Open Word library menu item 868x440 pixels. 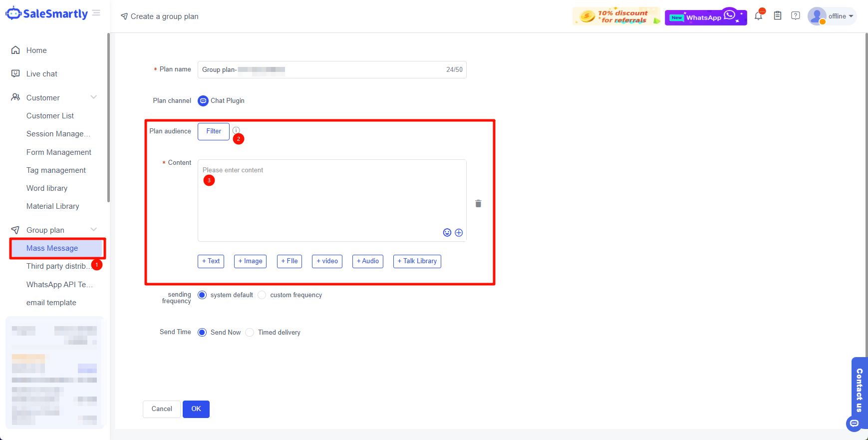click(47, 188)
